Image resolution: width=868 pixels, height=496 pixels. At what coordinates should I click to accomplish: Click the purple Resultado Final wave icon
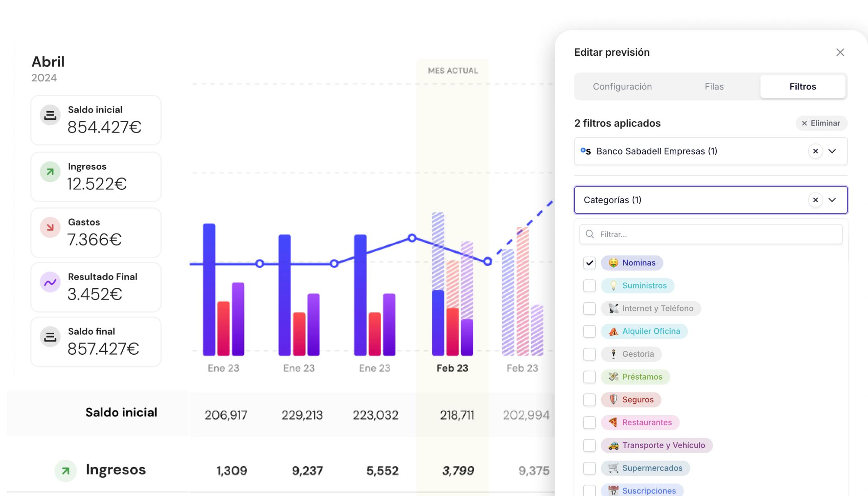(50, 283)
